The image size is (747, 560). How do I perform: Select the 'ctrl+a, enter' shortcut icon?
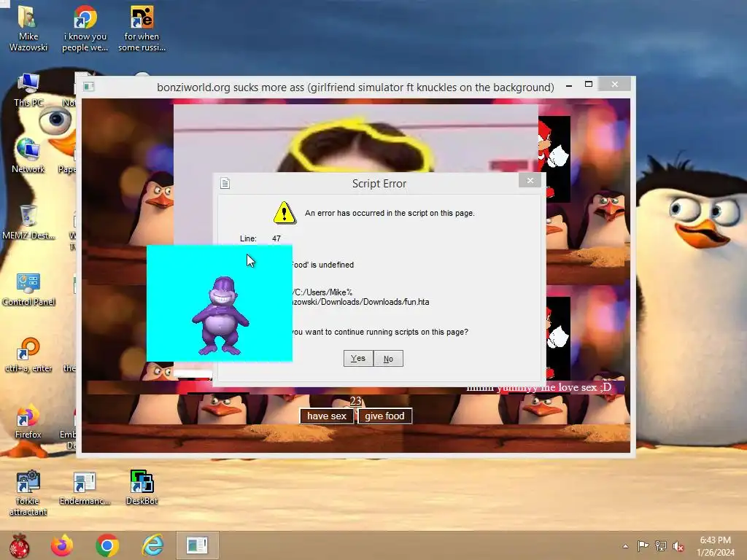tap(28, 355)
